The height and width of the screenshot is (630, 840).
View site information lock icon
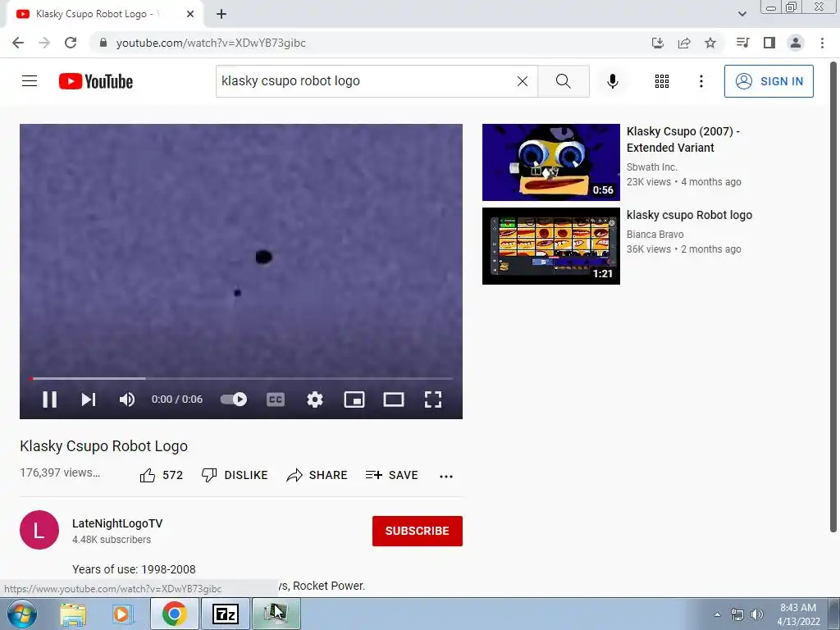(x=103, y=43)
